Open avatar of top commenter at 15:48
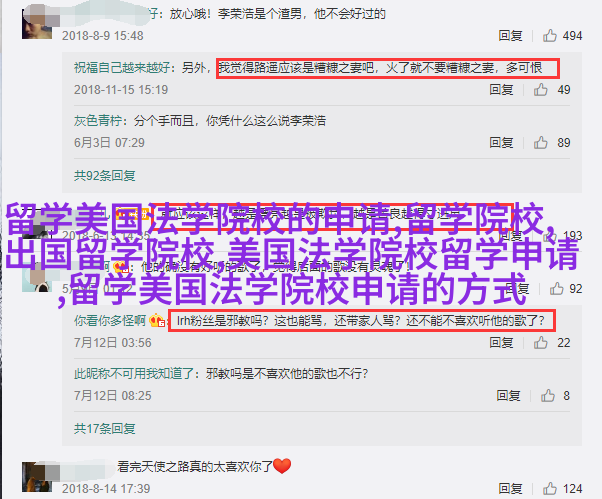Image resolution: width=602 pixels, height=499 pixels. 36,25
